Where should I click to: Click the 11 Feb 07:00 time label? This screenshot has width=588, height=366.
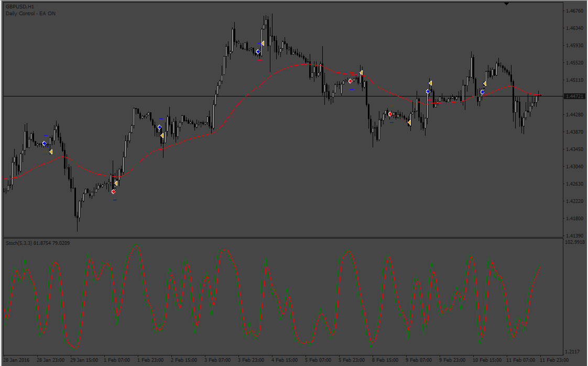(521, 360)
